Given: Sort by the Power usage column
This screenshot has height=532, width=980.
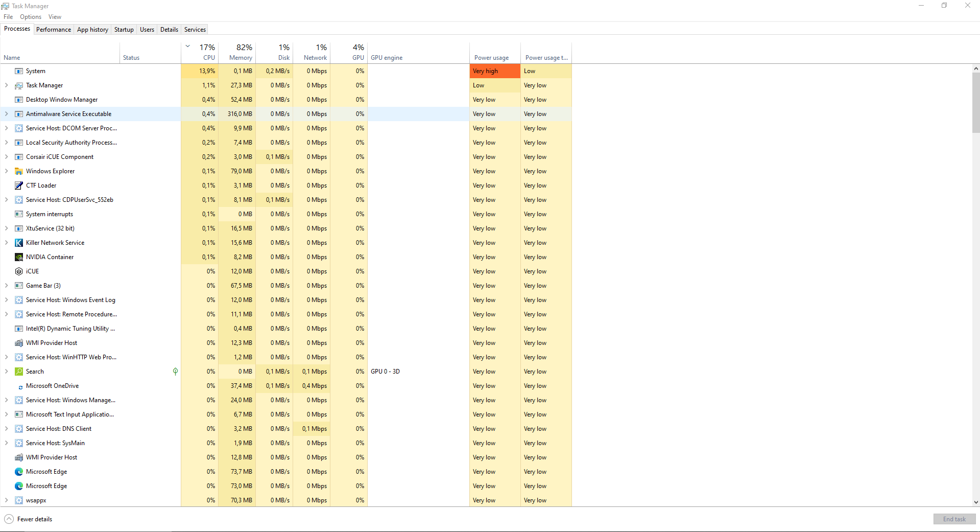Looking at the screenshot, I should click(x=495, y=53).
